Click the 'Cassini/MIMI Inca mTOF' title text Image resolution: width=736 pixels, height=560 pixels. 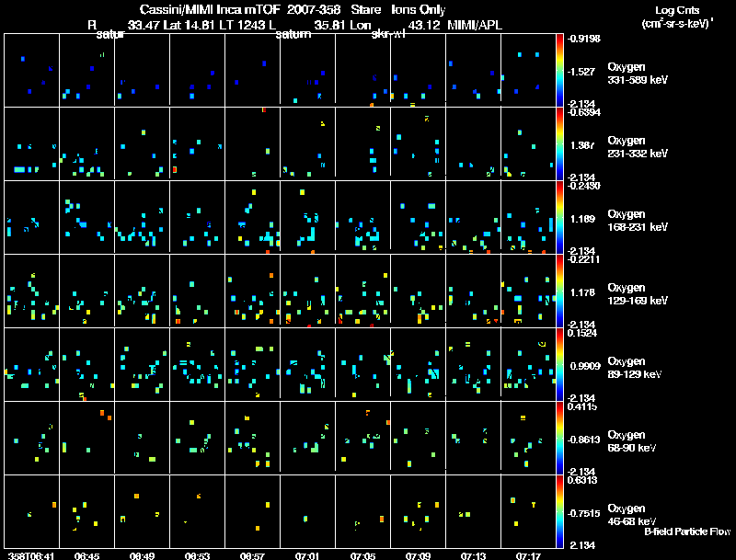tap(210, 10)
